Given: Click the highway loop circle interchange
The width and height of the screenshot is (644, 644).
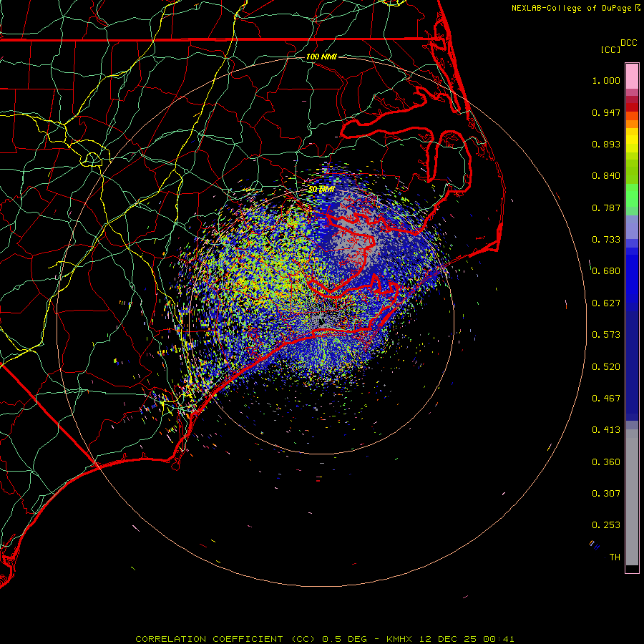Looking at the screenshot, I should click(x=92, y=159).
